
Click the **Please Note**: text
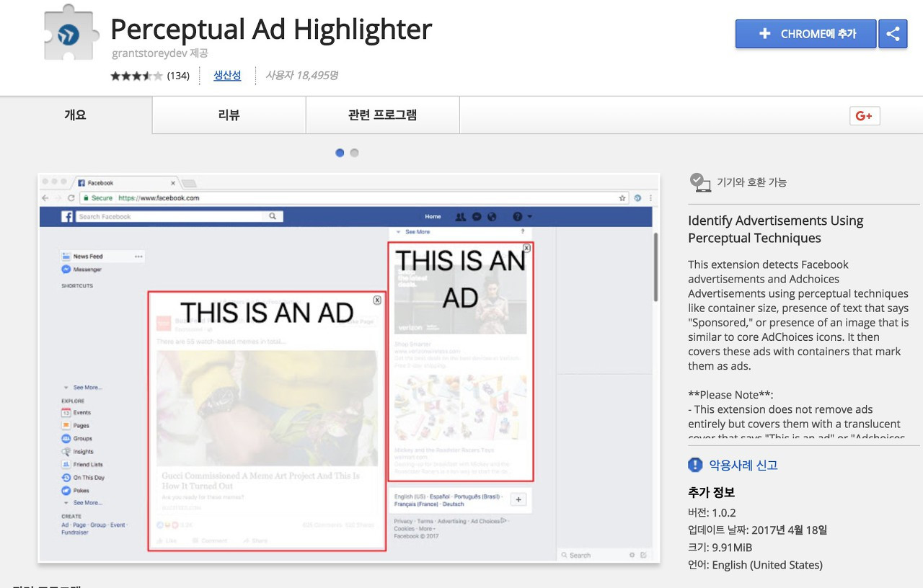coord(730,395)
